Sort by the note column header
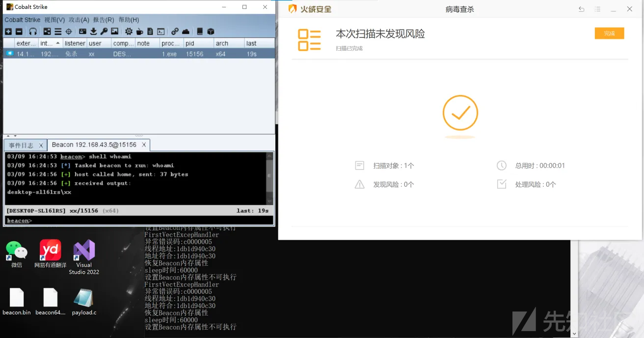This screenshot has height=338, width=644. [x=147, y=43]
